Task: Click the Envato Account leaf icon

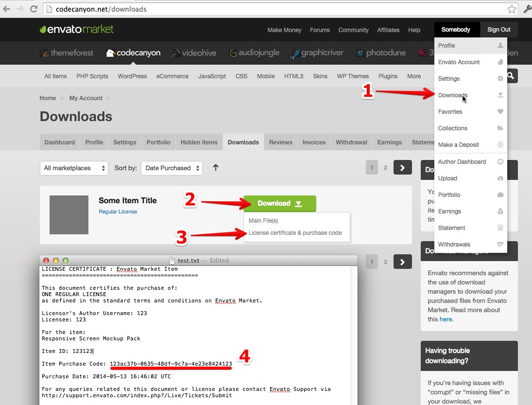Action: (x=500, y=62)
